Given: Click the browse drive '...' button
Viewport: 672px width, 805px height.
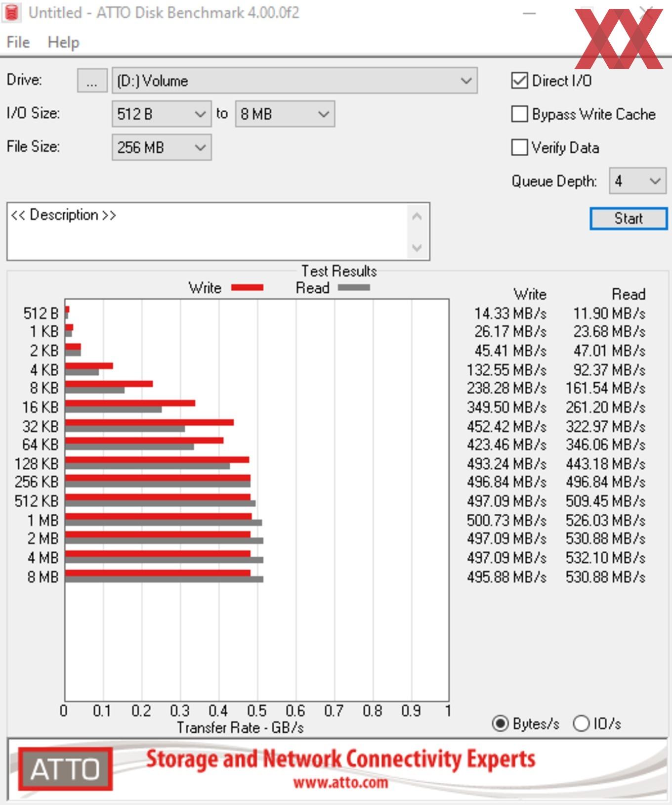Looking at the screenshot, I should pyautogui.click(x=92, y=81).
